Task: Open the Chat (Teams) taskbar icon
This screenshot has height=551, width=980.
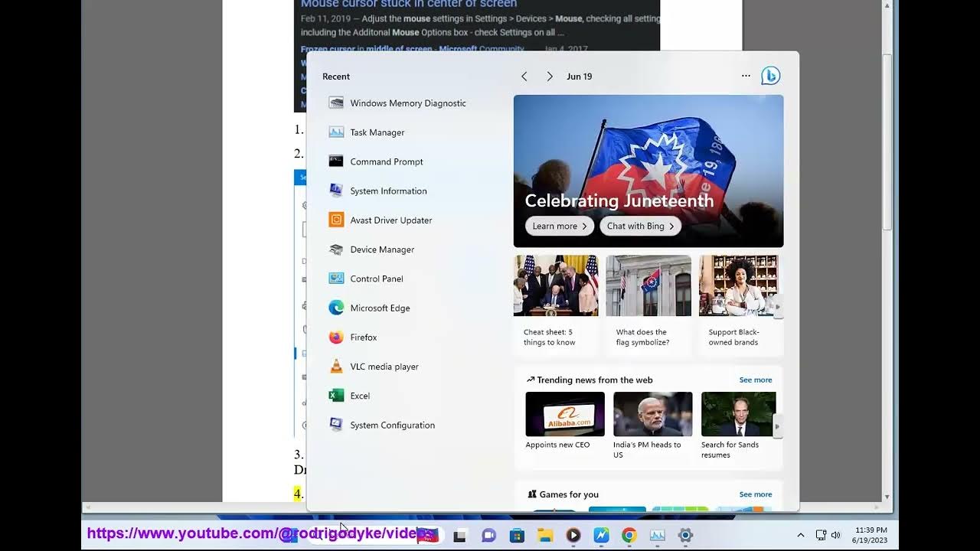Action: tap(488, 536)
